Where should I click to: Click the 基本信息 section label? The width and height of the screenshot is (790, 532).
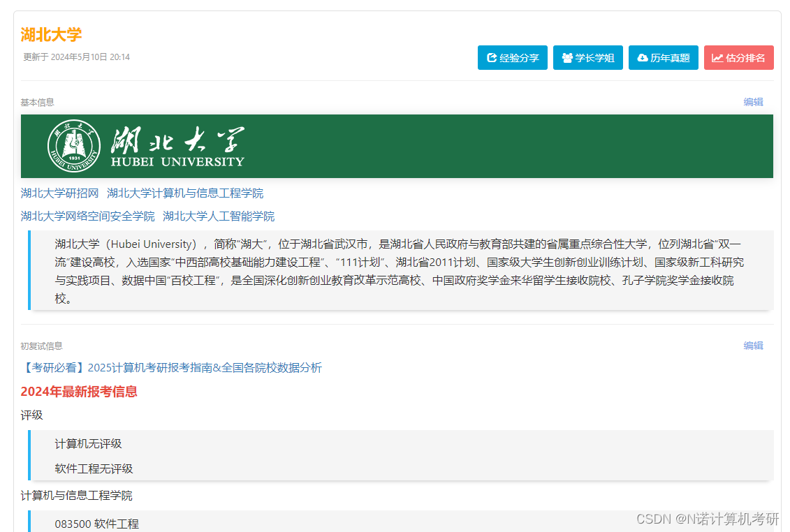point(37,102)
